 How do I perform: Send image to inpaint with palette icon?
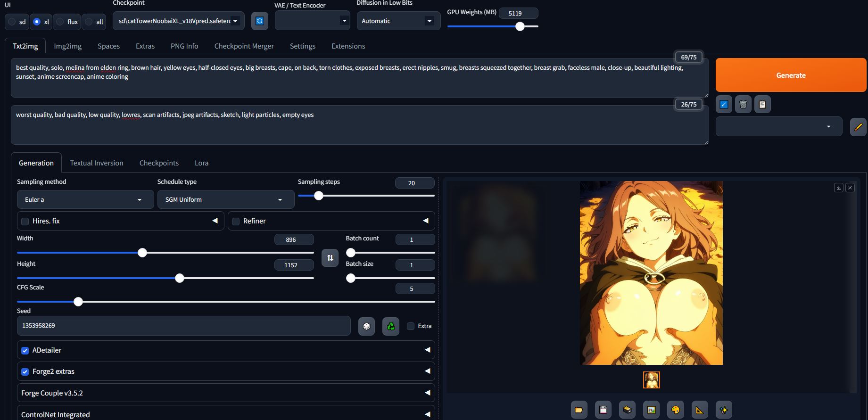click(x=675, y=410)
